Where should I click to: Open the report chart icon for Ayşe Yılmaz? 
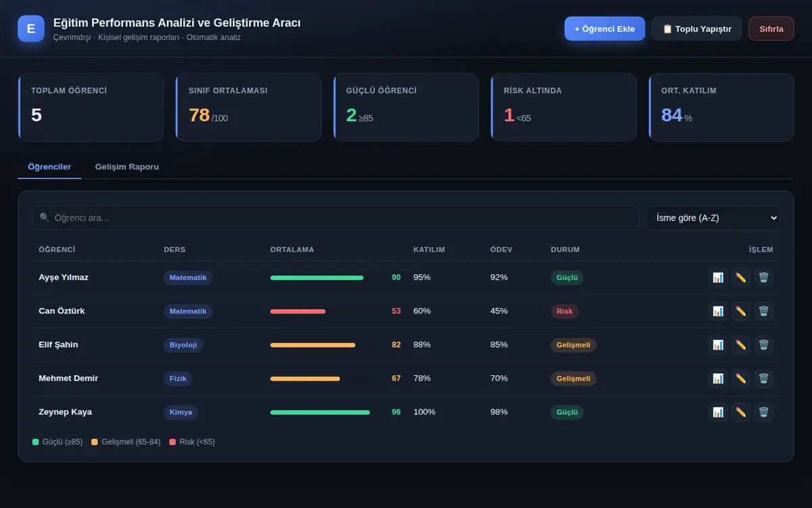pos(718,277)
